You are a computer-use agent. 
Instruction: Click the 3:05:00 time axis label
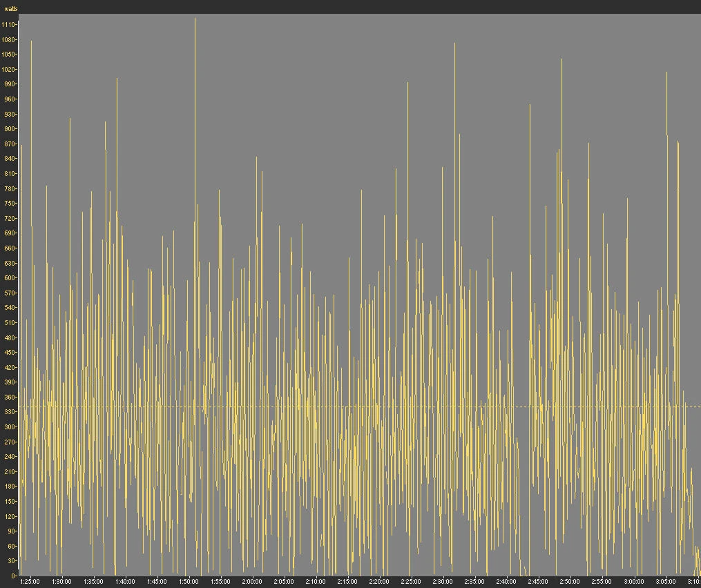(665, 582)
